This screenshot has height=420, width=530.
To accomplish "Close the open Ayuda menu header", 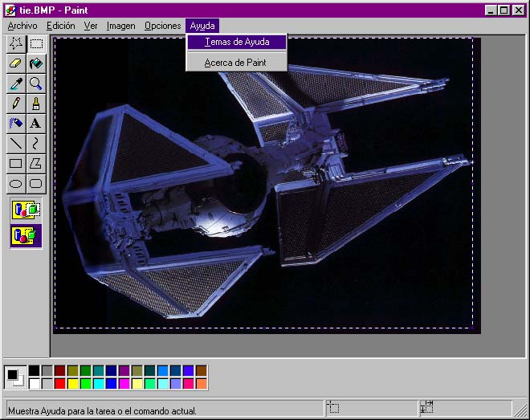I will (x=202, y=26).
